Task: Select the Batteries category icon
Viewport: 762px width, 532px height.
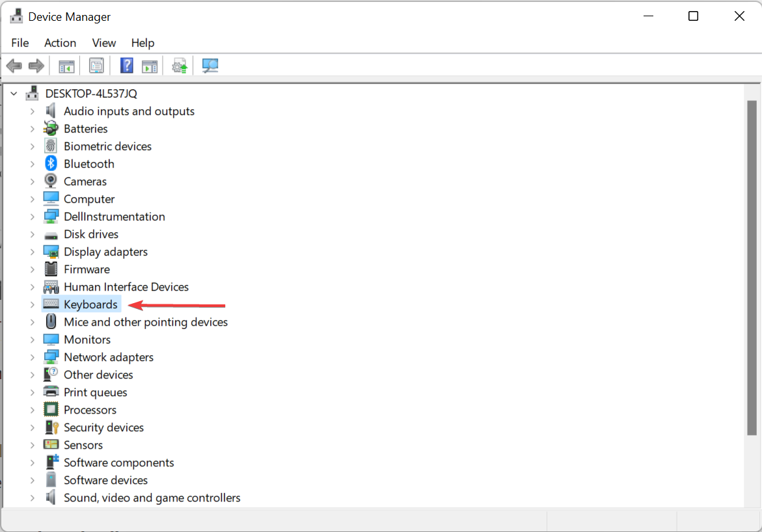Action: click(51, 128)
